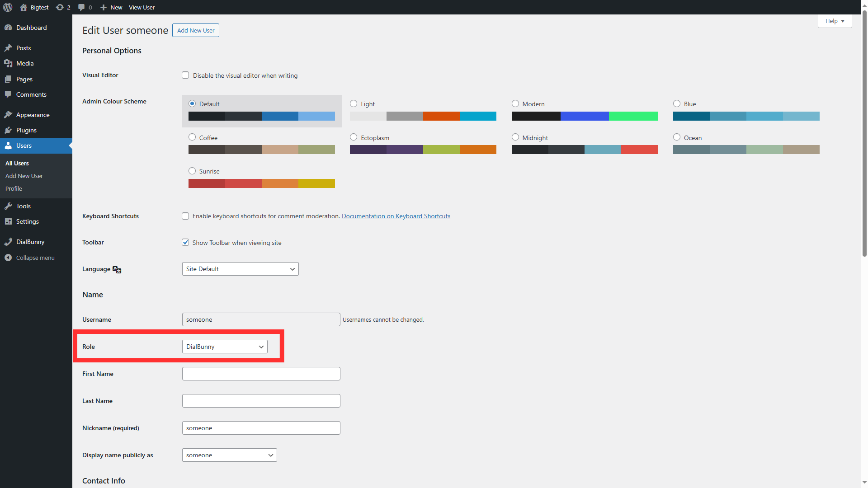Open the Help panel
Viewport: 868px width, 488px height.
pyautogui.click(x=834, y=21)
